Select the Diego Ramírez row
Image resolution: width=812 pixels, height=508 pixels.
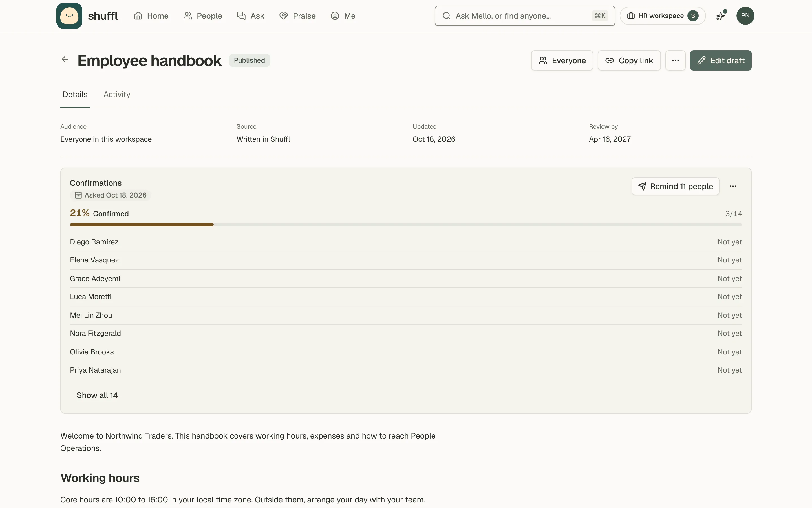click(x=406, y=242)
